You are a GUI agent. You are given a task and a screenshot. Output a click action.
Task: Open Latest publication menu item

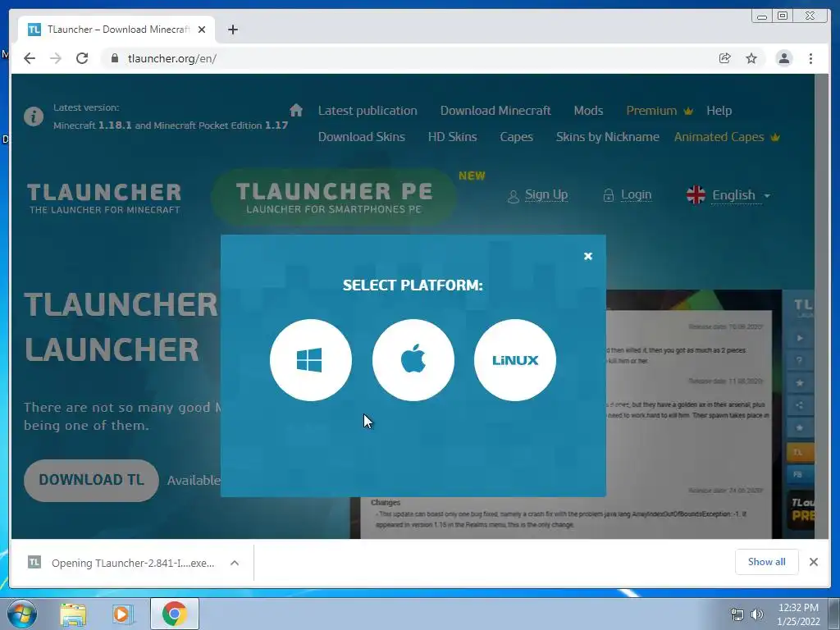coord(367,111)
